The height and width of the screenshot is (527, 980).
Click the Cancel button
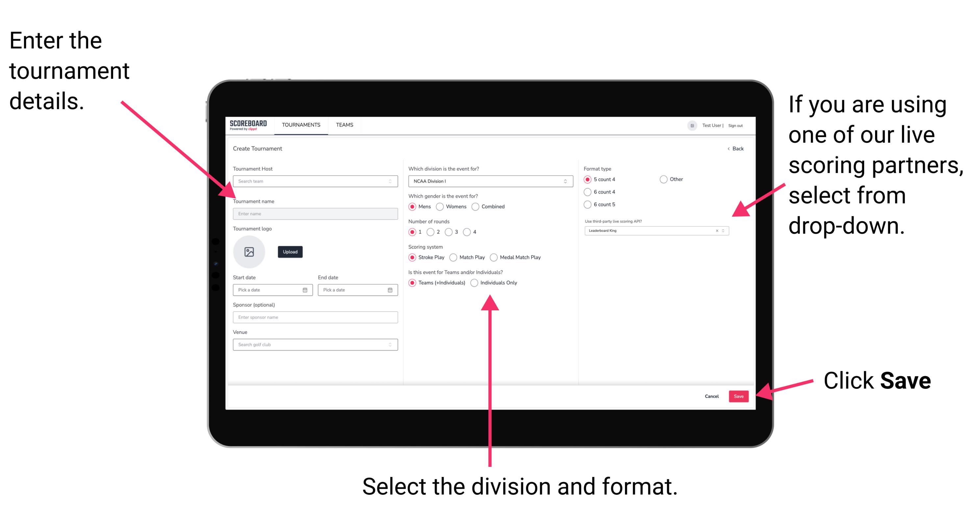pyautogui.click(x=713, y=396)
